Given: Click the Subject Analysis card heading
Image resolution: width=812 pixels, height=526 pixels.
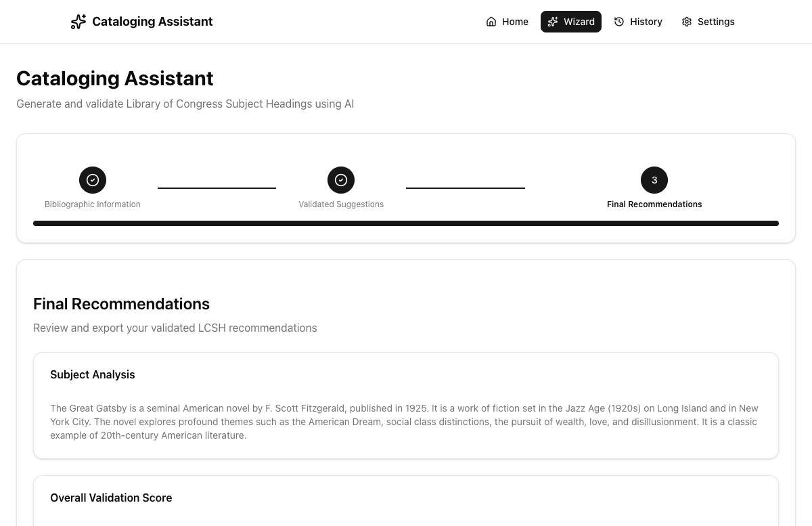Looking at the screenshot, I should 93,374.
